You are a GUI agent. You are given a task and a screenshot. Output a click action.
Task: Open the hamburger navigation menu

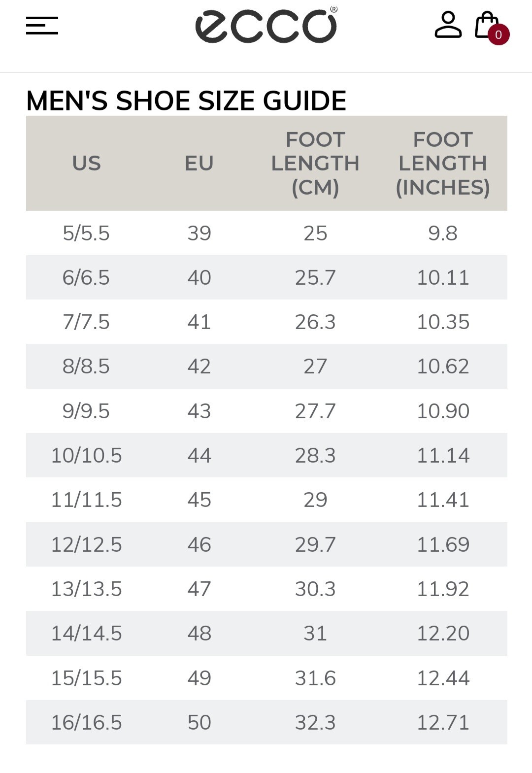pos(42,26)
